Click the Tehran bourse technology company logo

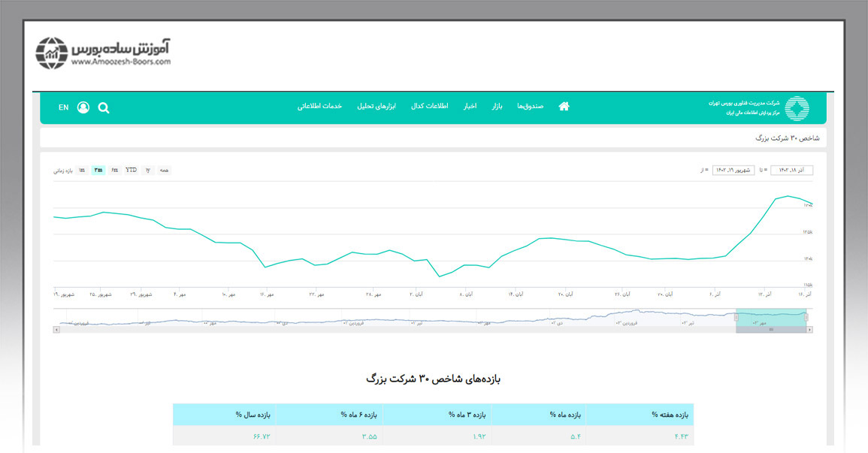(x=797, y=108)
